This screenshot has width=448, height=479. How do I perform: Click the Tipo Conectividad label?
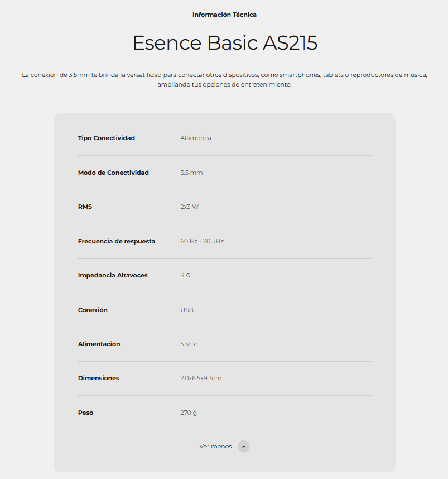click(106, 138)
